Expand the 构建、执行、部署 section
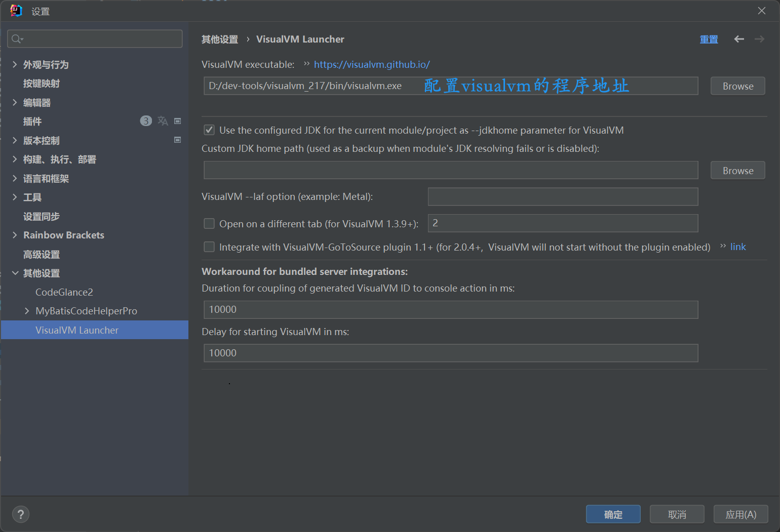 (15, 159)
